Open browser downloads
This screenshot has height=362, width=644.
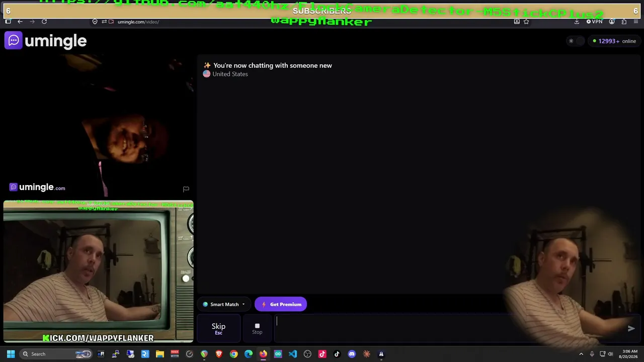(577, 22)
